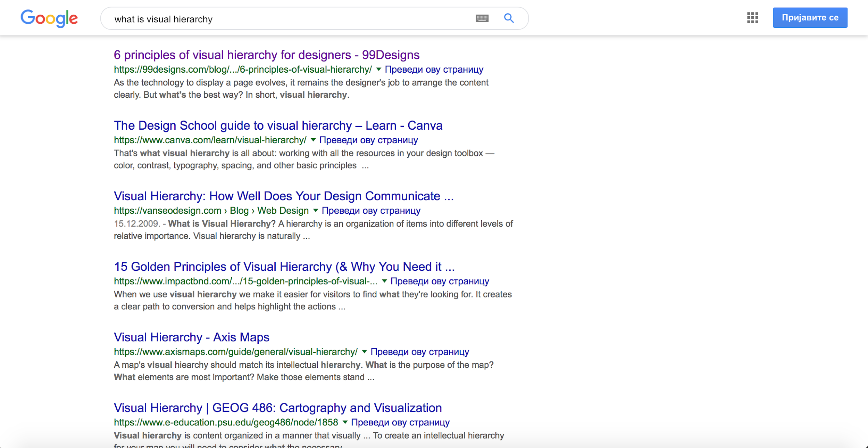Open 15 Golden Principles of Visual Hierarchy
This screenshot has width=868, height=448.
[x=284, y=267]
